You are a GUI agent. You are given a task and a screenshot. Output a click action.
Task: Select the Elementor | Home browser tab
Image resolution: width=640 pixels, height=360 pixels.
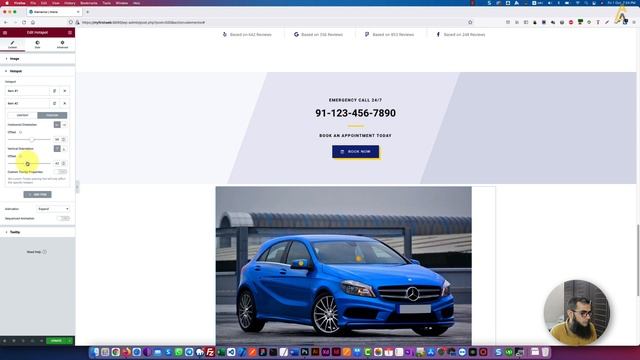[54, 12]
